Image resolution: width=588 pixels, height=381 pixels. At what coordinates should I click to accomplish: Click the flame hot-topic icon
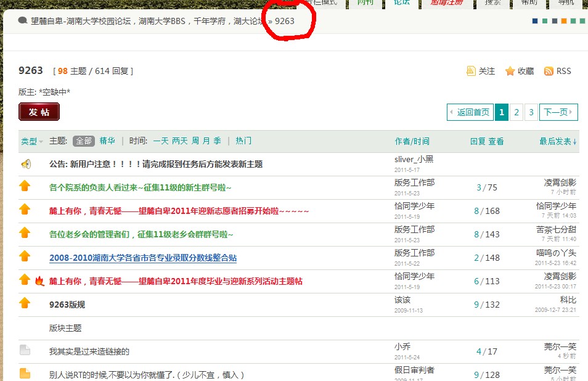(39, 281)
